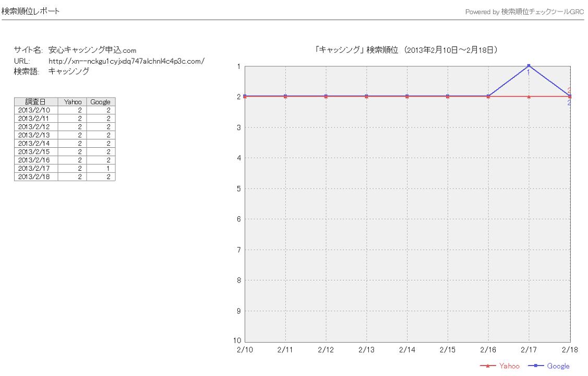The height and width of the screenshot is (376, 588).
Task: Click the y-axis rank label 1
Action: click(x=239, y=66)
